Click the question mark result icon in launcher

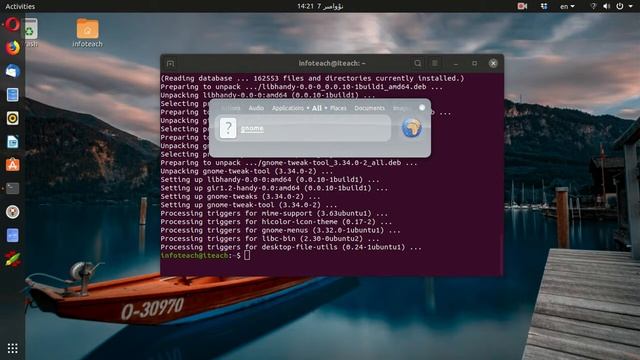228,128
